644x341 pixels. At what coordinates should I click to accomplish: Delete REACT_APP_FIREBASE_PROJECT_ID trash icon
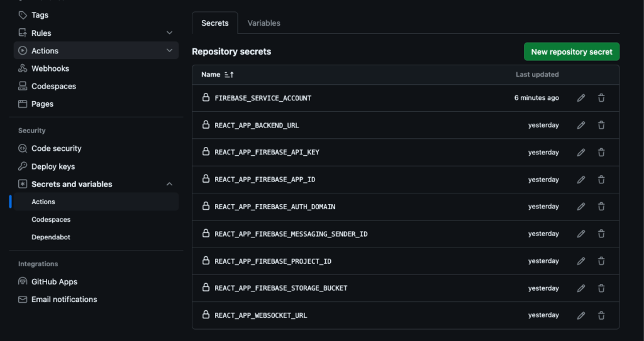click(x=601, y=261)
